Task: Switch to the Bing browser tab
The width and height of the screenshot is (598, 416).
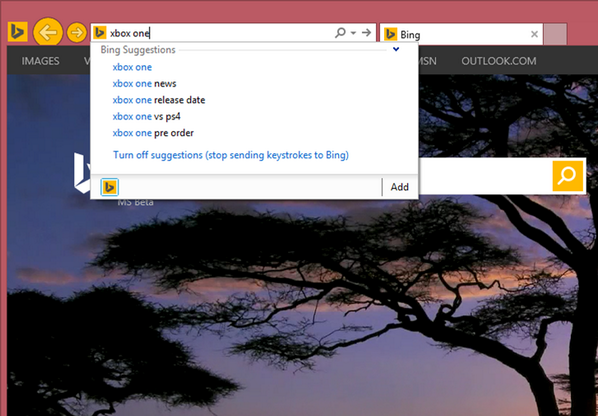Action: point(461,35)
